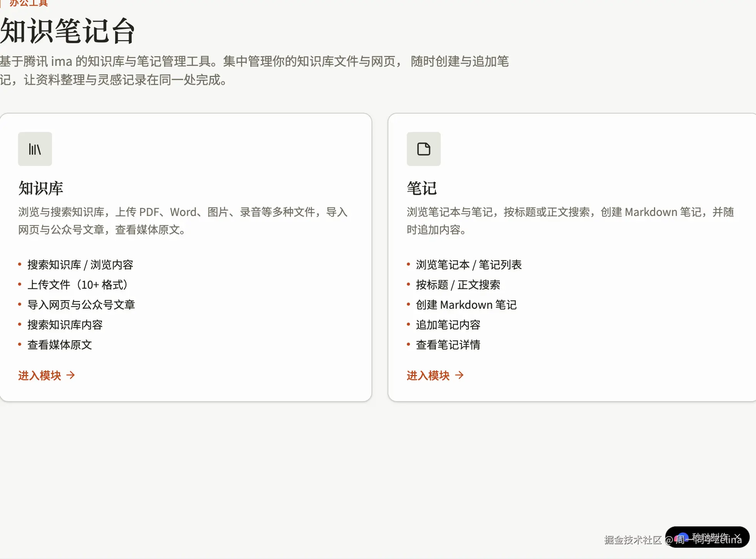756x559 pixels.
Task: Click the 笔记 note page icon
Action: 424,149
